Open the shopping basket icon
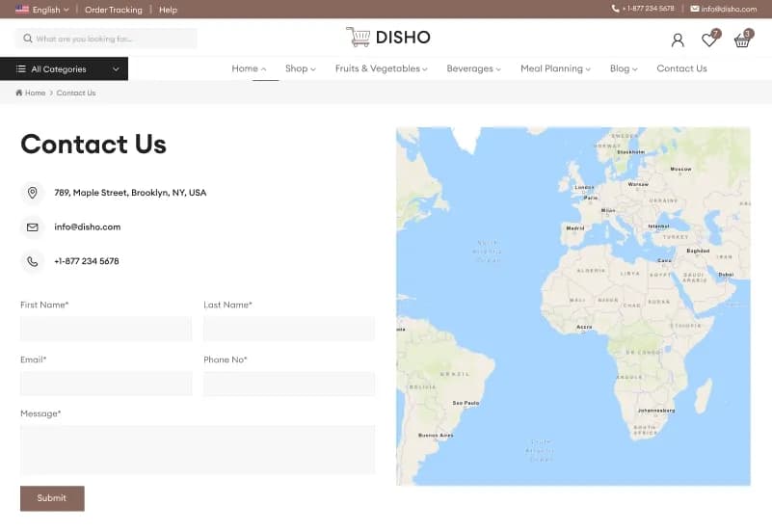Image resolution: width=772 pixels, height=532 pixels. point(742,40)
